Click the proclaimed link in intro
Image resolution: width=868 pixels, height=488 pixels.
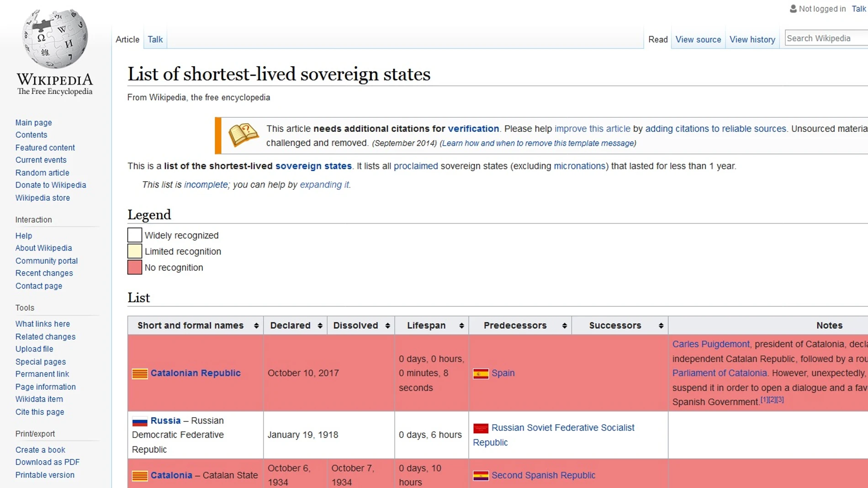pos(416,166)
